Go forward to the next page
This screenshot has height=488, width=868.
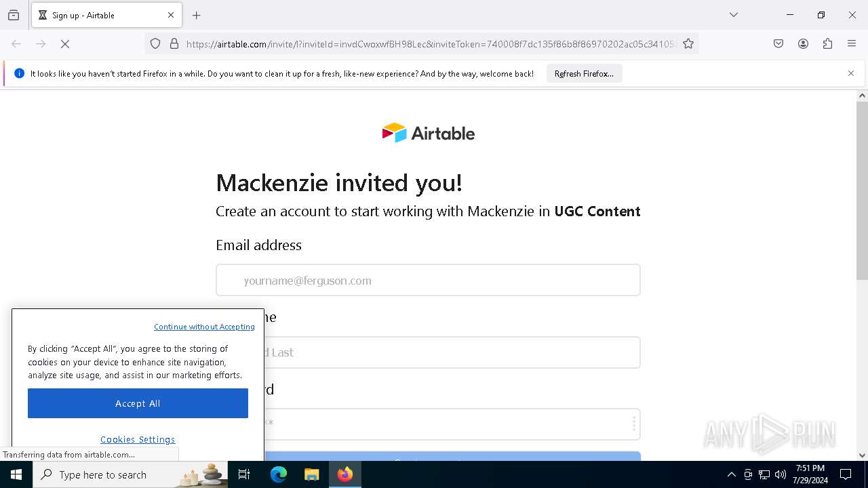tap(41, 44)
